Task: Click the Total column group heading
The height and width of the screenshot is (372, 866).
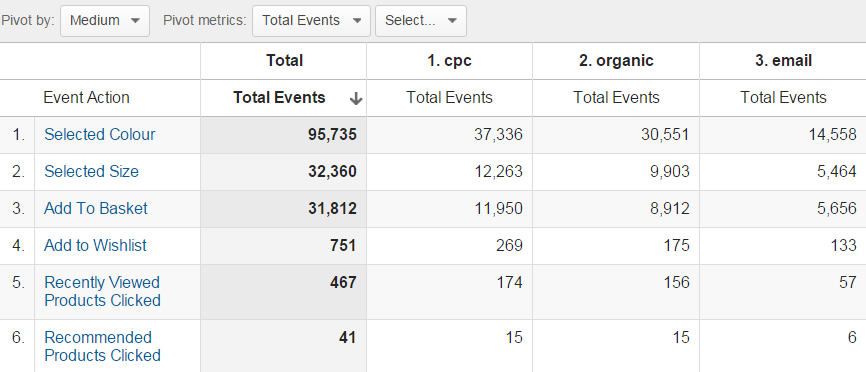Action: [x=284, y=61]
